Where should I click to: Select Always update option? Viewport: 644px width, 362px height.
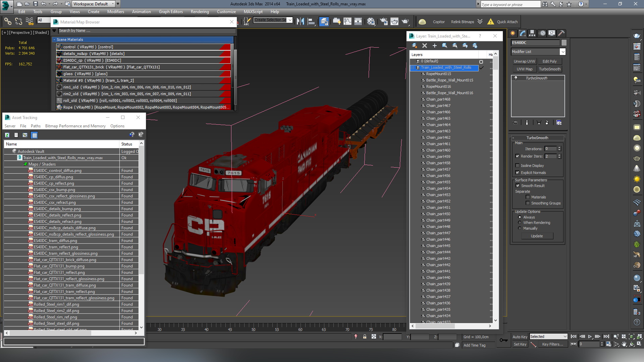520,217
